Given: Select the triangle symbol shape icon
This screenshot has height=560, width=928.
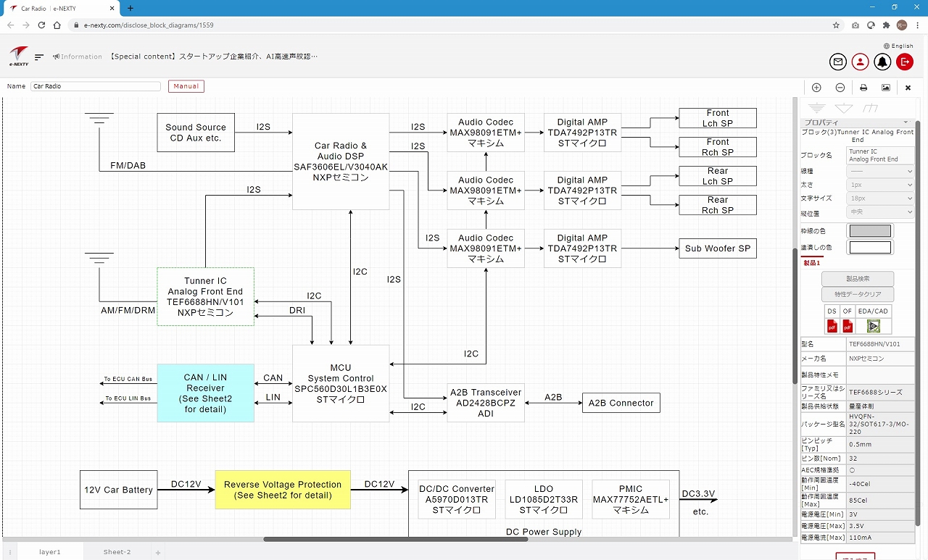Looking at the screenshot, I should [844, 108].
